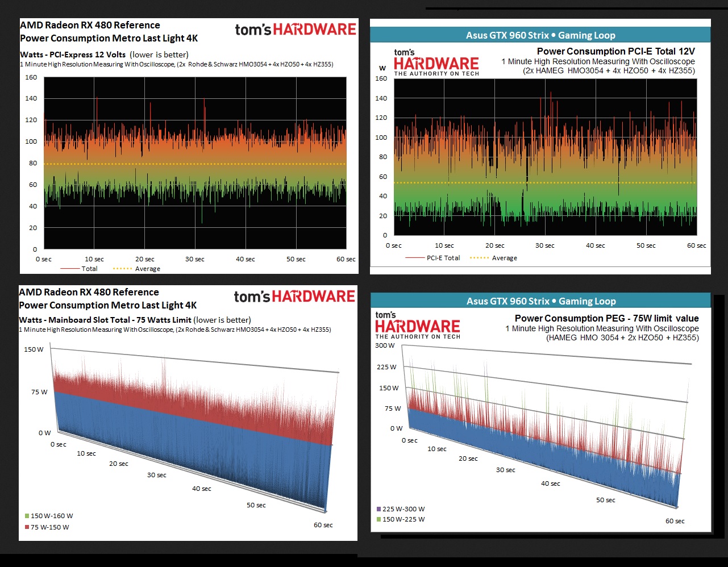Click the '50 sec' label in GTX 960 PEG chart

606,500
